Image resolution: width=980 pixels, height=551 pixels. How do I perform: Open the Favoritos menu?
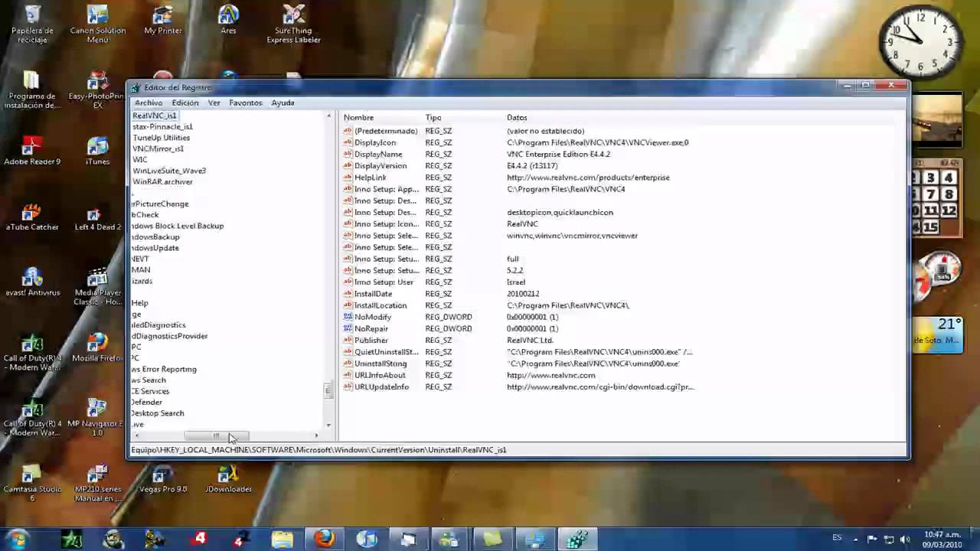point(245,103)
